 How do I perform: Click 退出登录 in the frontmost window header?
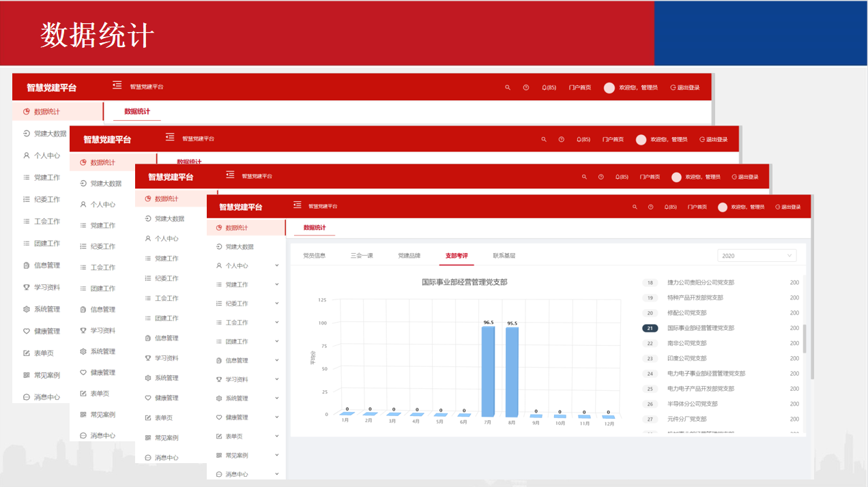point(787,207)
